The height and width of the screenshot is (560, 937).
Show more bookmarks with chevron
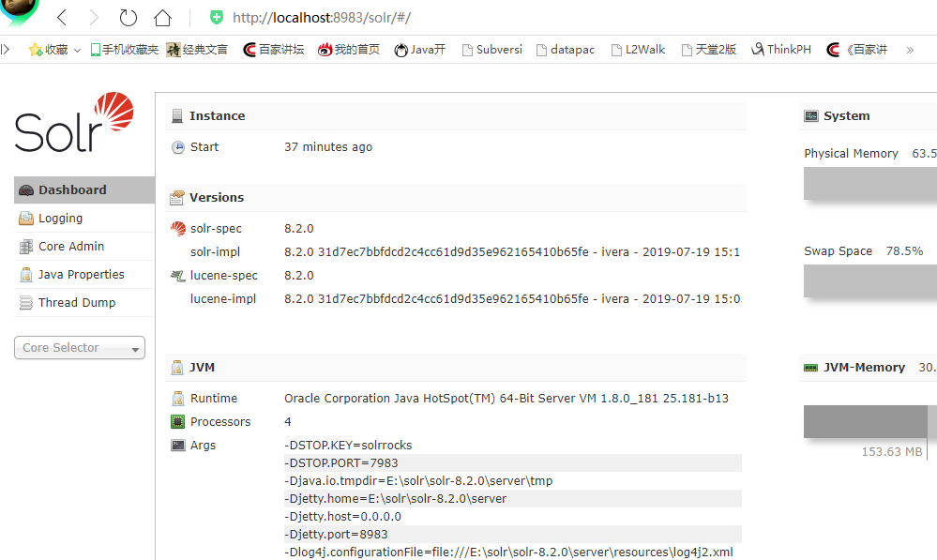(x=910, y=51)
